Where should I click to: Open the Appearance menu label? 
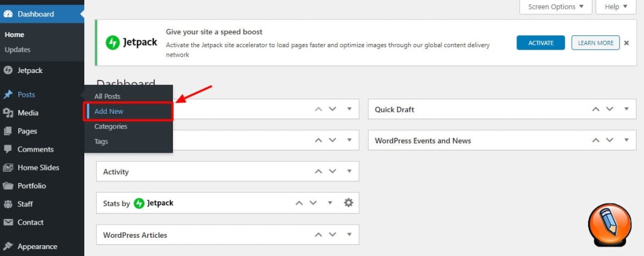click(37, 247)
